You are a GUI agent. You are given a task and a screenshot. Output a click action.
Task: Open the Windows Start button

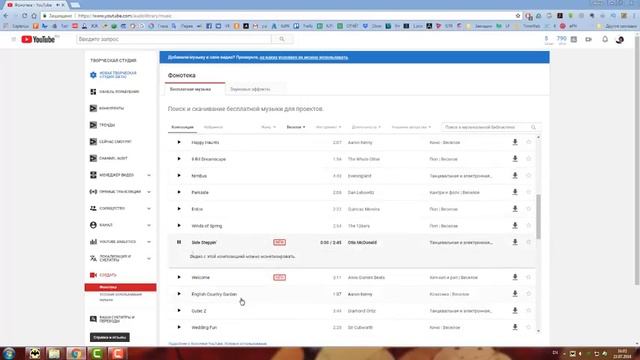coord(9,353)
